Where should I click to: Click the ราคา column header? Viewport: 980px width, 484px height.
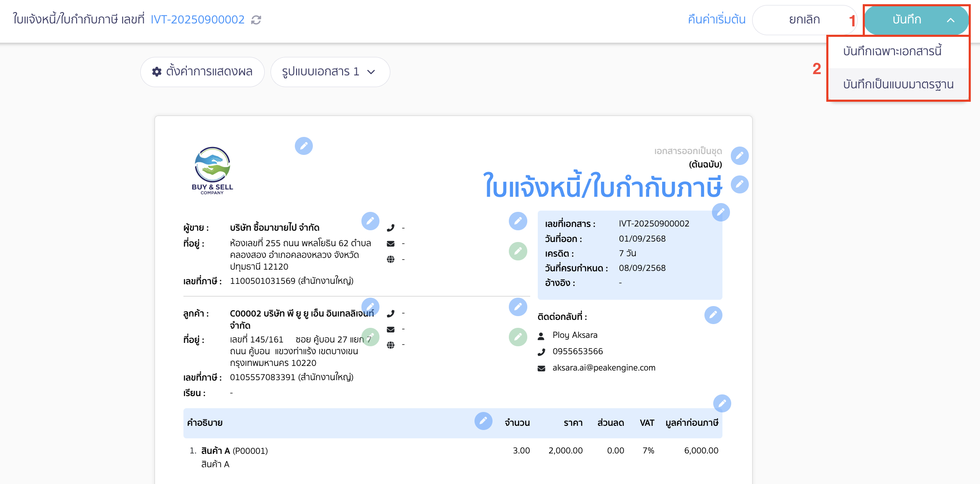point(573,423)
